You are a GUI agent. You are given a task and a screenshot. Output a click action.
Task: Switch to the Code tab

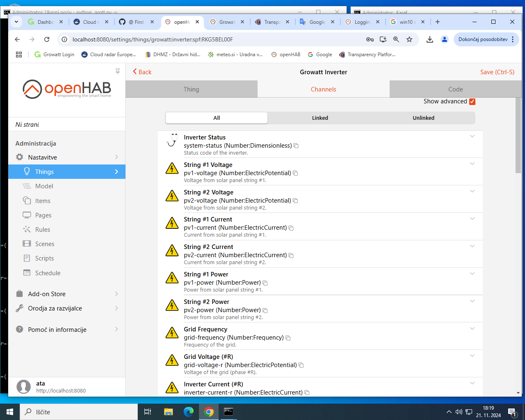[455, 89]
